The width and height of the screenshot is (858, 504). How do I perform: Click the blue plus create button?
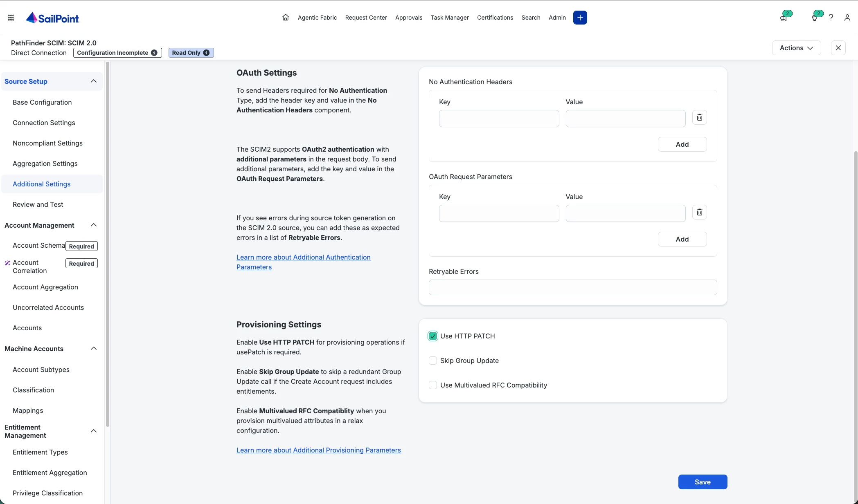[580, 18]
